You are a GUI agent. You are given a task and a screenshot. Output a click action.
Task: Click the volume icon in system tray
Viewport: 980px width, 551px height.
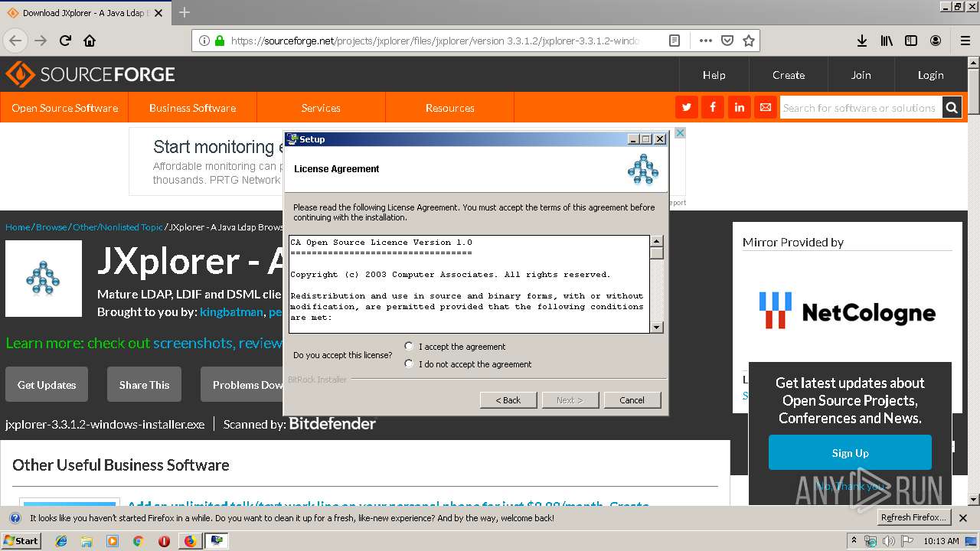point(888,541)
